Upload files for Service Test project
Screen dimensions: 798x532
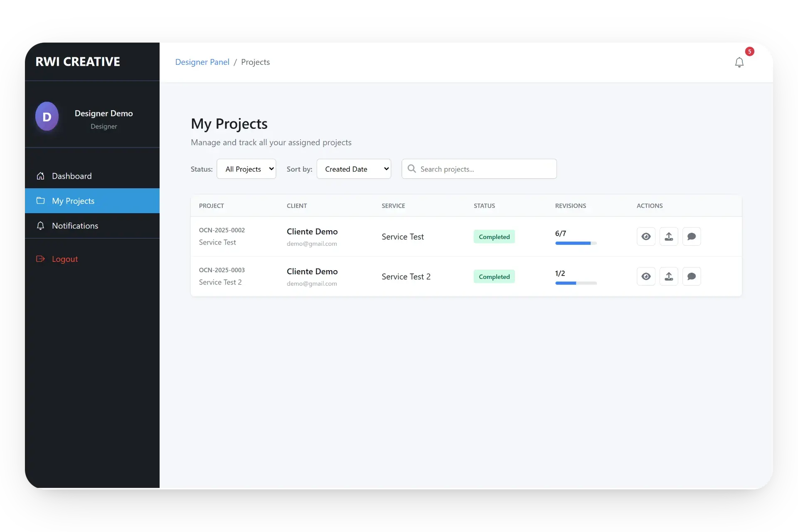(x=669, y=236)
